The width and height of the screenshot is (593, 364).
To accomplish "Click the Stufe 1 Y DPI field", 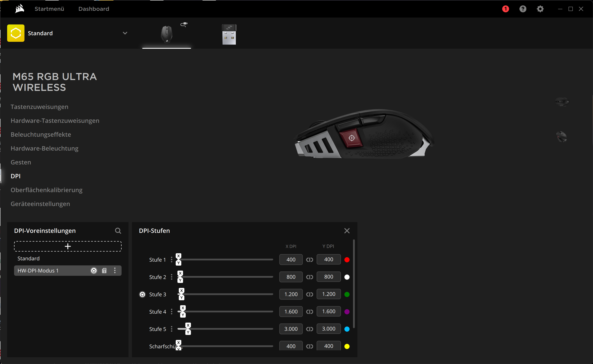I will [x=329, y=260].
